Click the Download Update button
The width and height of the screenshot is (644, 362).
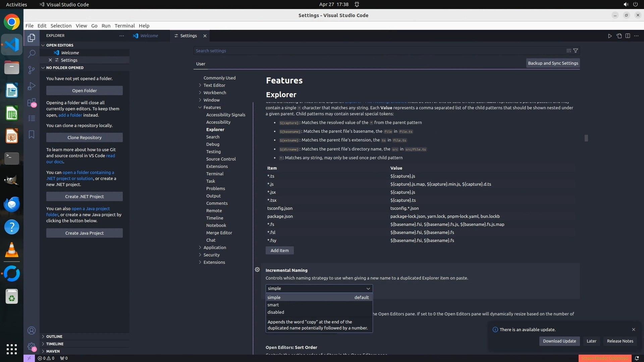[x=559, y=341]
